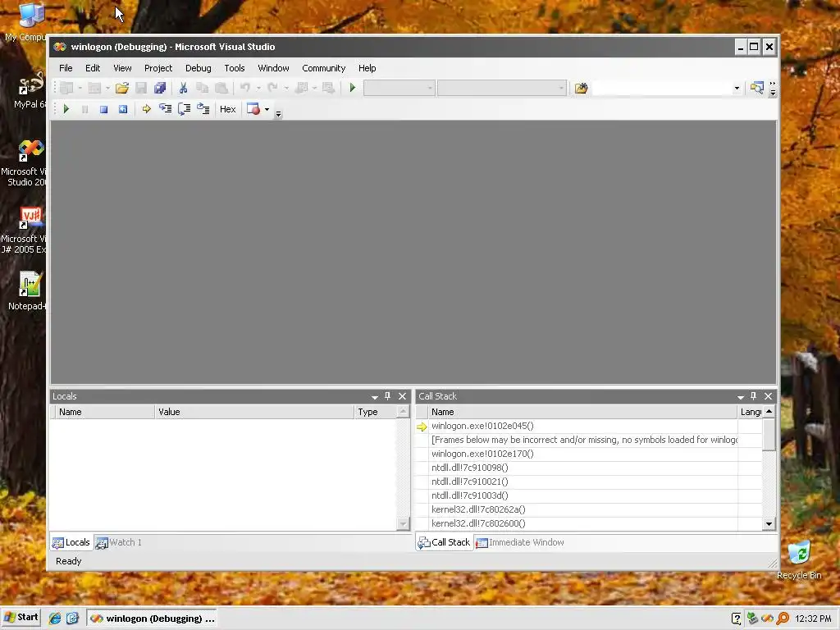The image size is (840, 630).
Task: Open the Tools menu
Action: [x=234, y=68]
